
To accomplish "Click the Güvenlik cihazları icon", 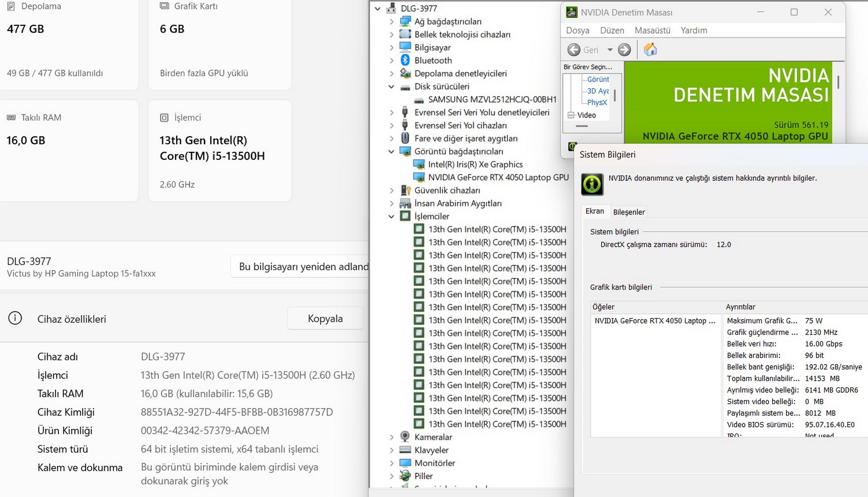I will (405, 190).
